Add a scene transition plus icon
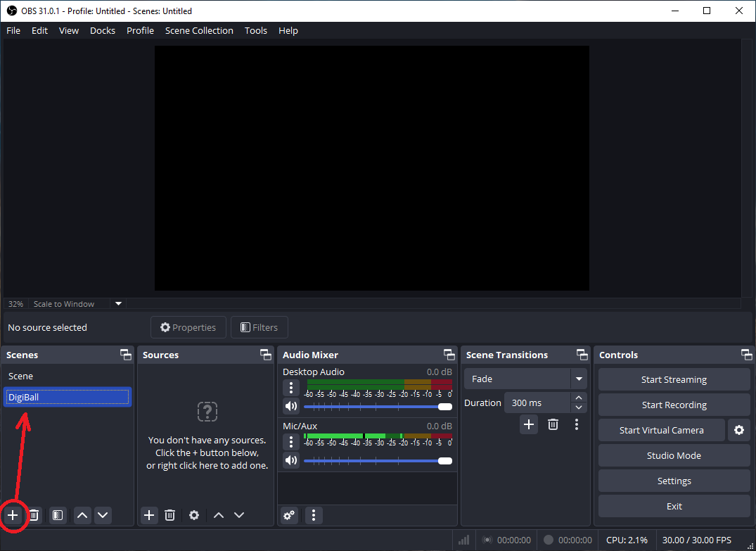756x551 pixels. (x=529, y=424)
